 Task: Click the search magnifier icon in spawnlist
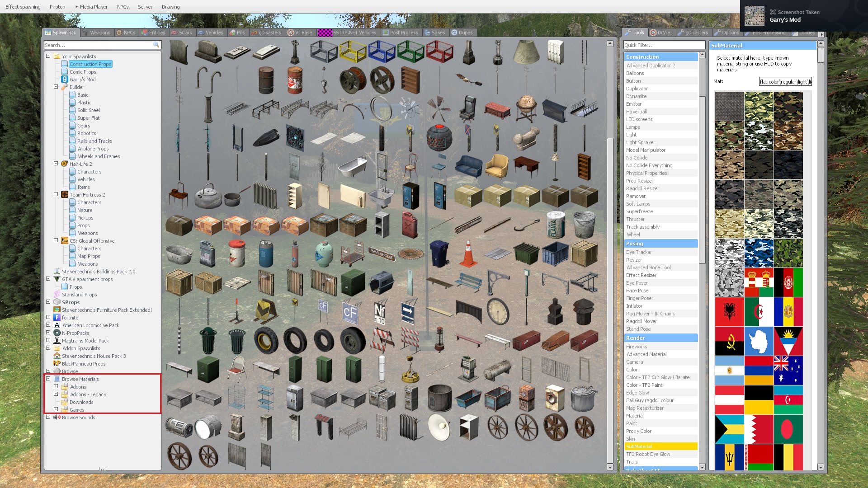point(156,45)
